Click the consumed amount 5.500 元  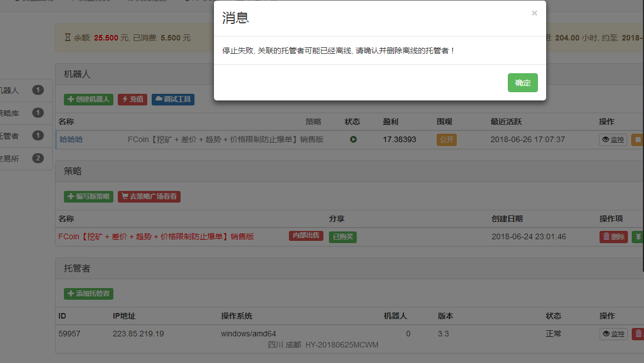[x=176, y=38]
